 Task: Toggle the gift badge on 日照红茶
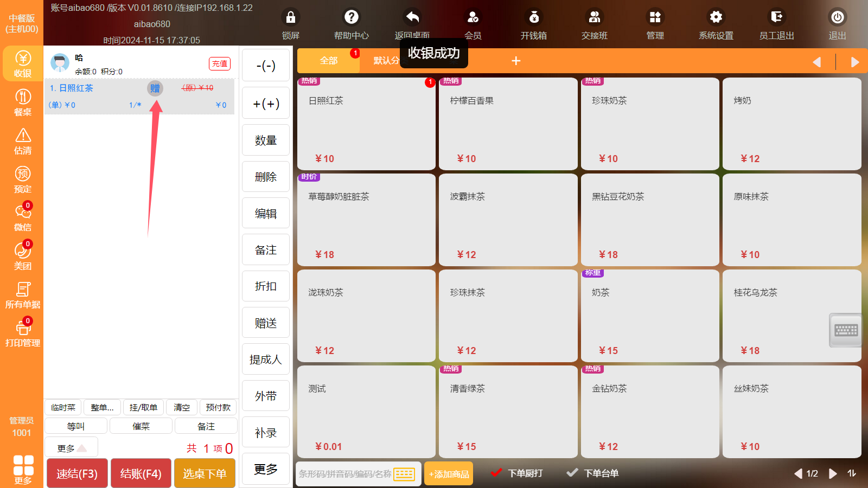(155, 88)
